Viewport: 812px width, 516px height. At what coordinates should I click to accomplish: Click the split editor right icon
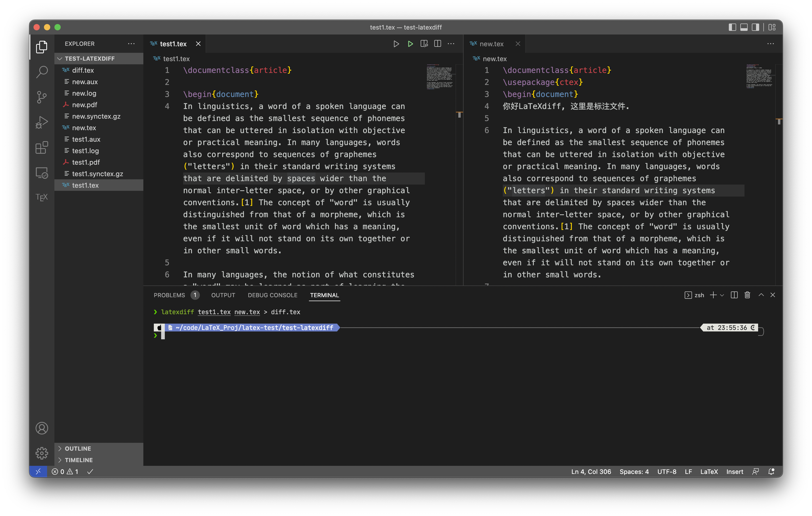[x=437, y=44]
